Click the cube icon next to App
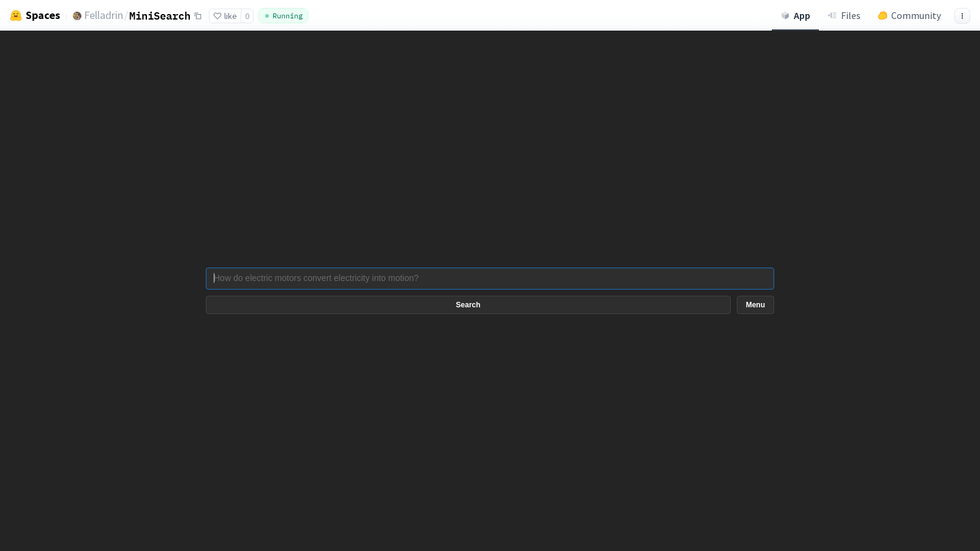Viewport: 980px width, 551px height. pos(786,15)
